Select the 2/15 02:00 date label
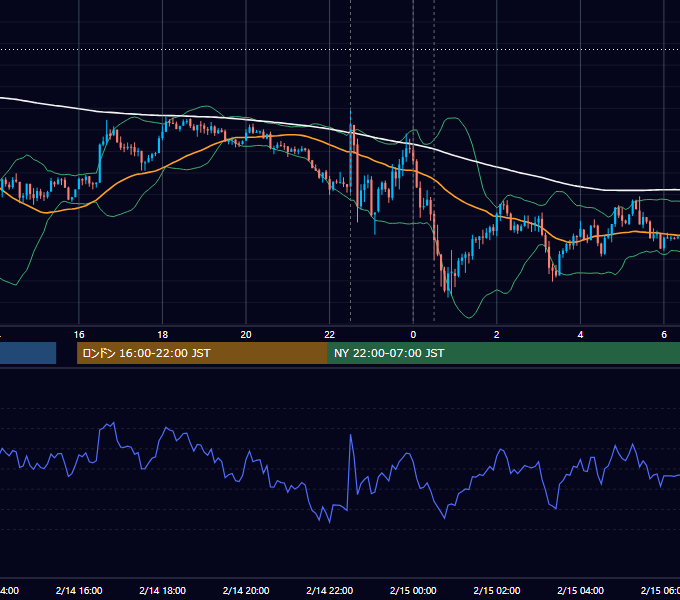Image resolution: width=680 pixels, height=600 pixels. pyautogui.click(x=497, y=590)
